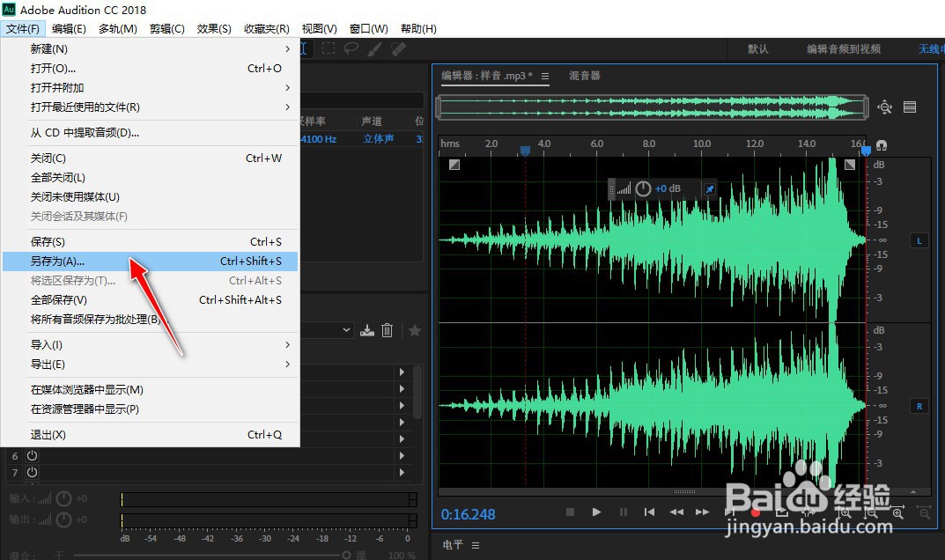The image size is (945, 560).
Task: Delete effects preset trash icon
Action: 387,330
